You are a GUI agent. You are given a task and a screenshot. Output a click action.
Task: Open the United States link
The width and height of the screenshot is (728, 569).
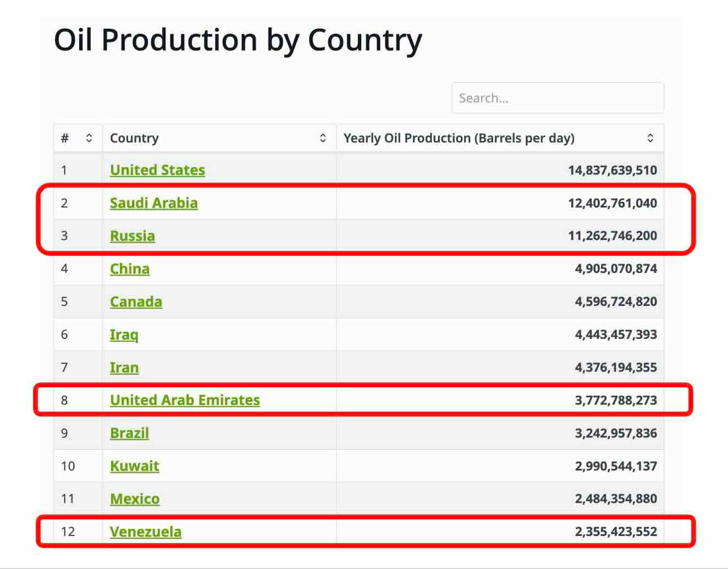[x=157, y=170]
